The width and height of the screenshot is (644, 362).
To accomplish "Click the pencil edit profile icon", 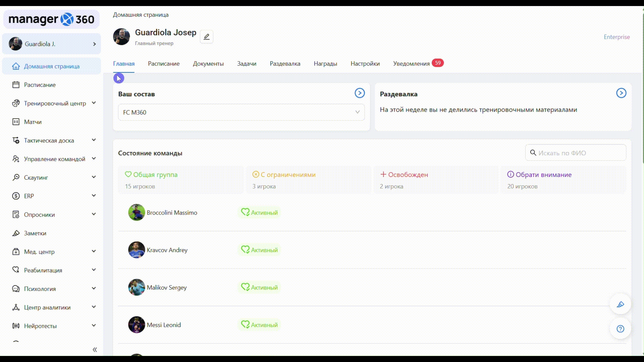I will (x=207, y=37).
